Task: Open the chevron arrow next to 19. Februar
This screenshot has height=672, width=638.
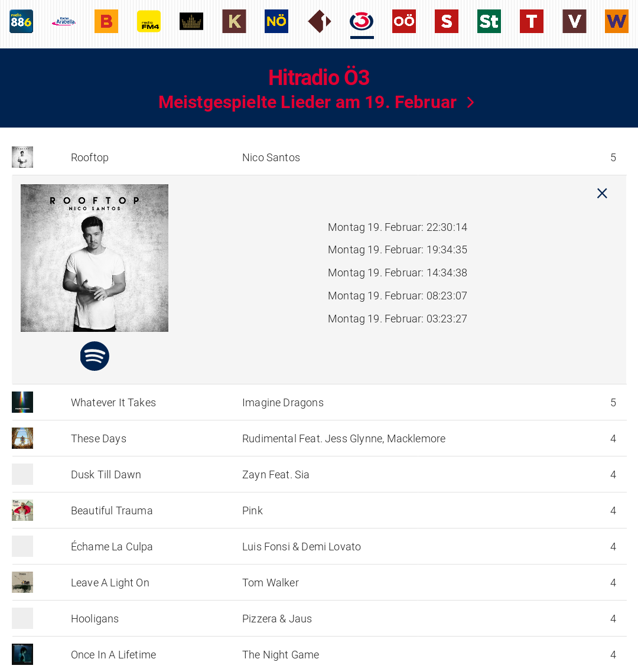Action: click(471, 103)
